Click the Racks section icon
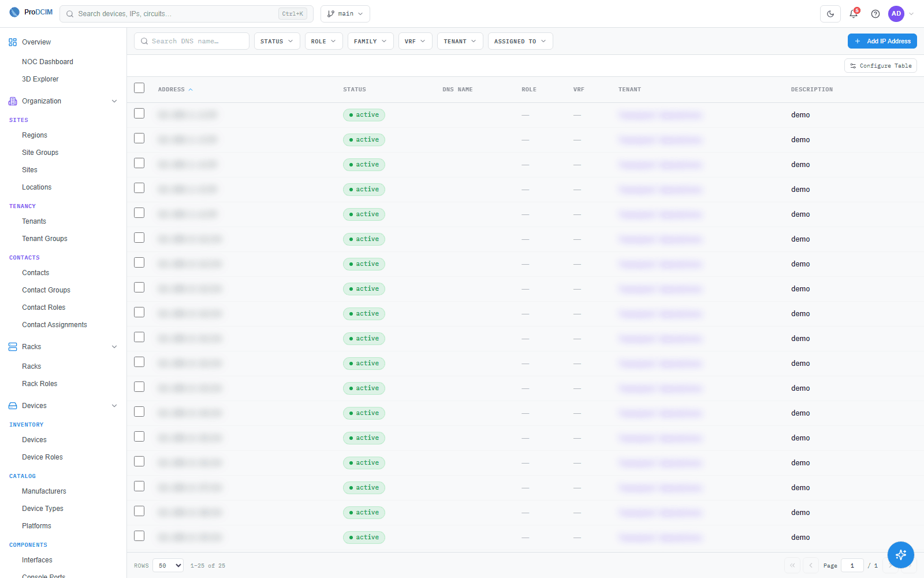 click(x=13, y=347)
